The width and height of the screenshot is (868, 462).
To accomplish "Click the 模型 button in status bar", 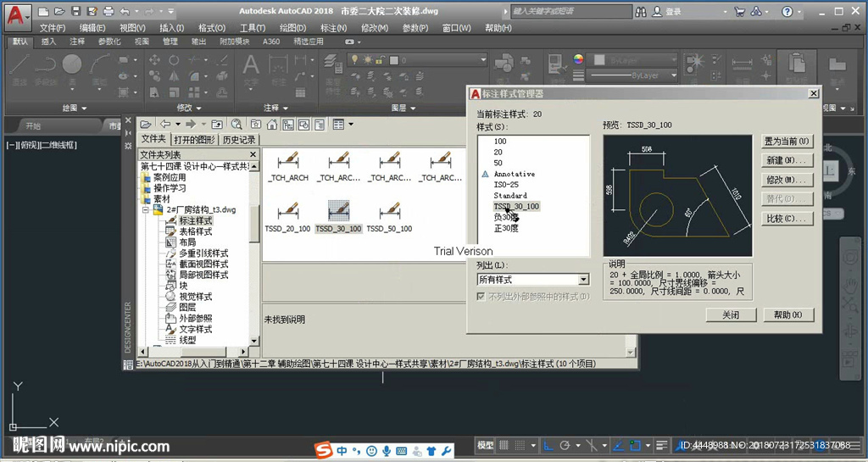I will 486,445.
